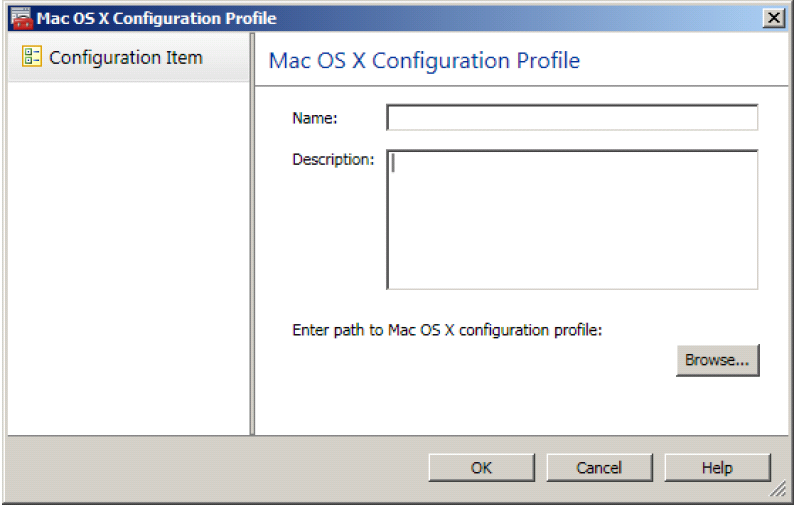Click the blue Mac OS X Configuration Profile heading
Viewport: 794px width, 506px height.
click(x=424, y=60)
